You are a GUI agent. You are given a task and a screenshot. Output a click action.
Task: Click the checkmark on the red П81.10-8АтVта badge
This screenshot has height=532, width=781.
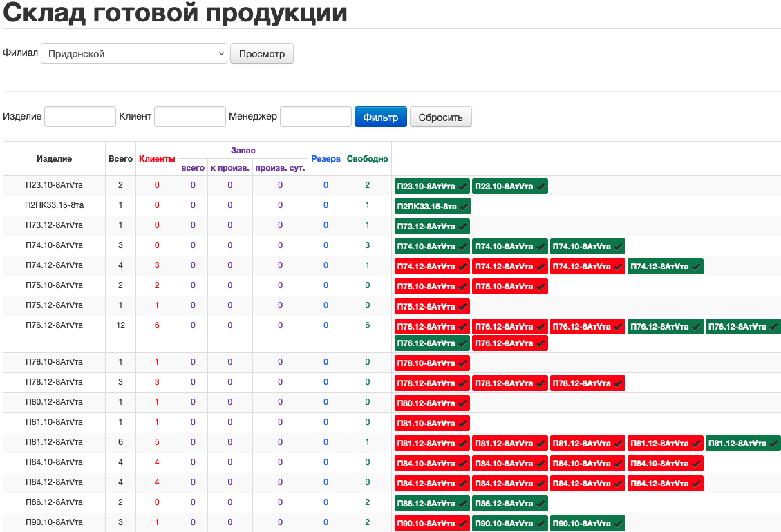[462, 424]
